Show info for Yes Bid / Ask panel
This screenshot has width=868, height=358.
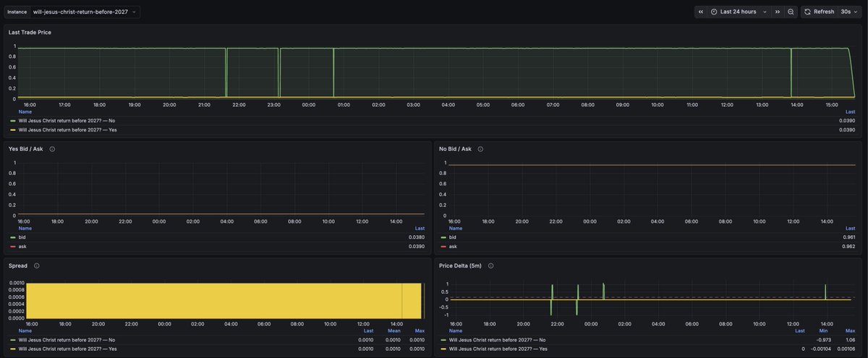[x=52, y=149]
